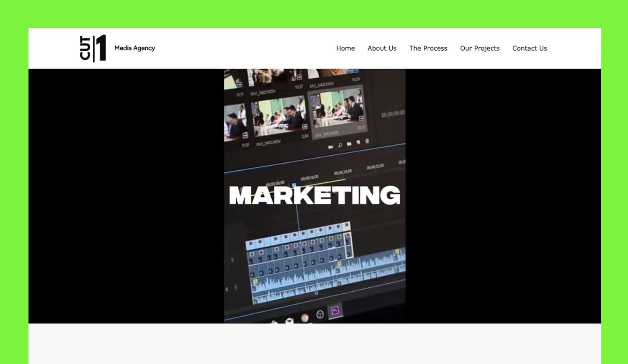Open OBS Studio from the taskbar
Viewport: 628px width, 364px height.
[320, 314]
